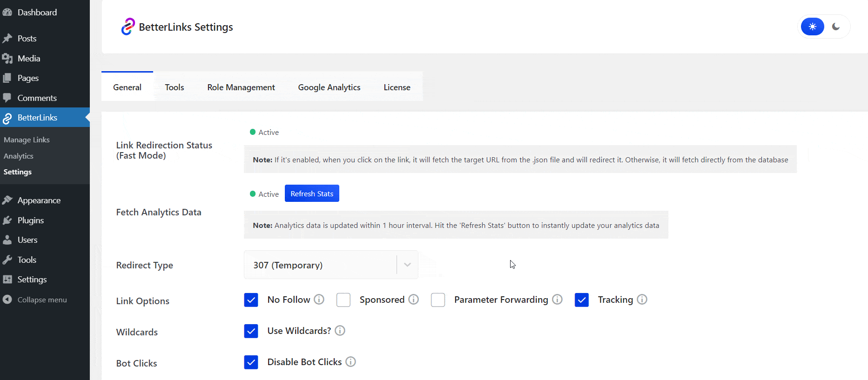Image resolution: width=868 pixels, height=380 pixels.
Task: Open the Google Analytics tab
Action: [330, 87]
